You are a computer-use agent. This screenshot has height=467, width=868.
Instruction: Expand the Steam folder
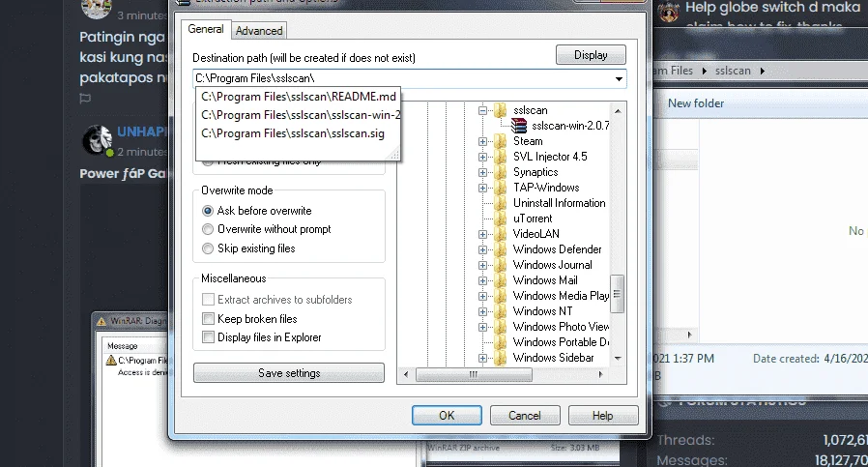click(482, 142)
